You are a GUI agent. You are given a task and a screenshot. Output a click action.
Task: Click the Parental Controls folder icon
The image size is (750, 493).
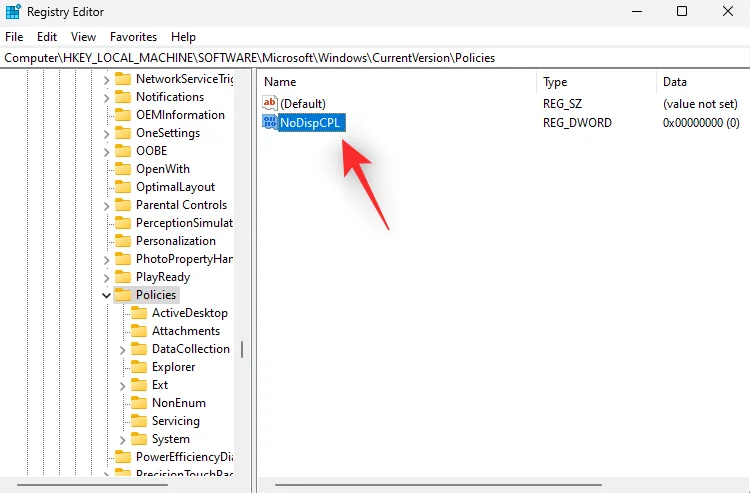(x=123, y=205)
